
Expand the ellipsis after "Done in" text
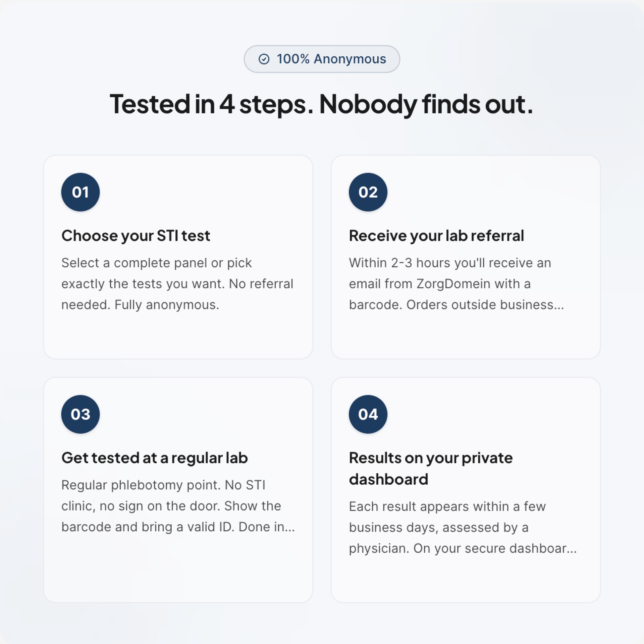tap(290, 528)
